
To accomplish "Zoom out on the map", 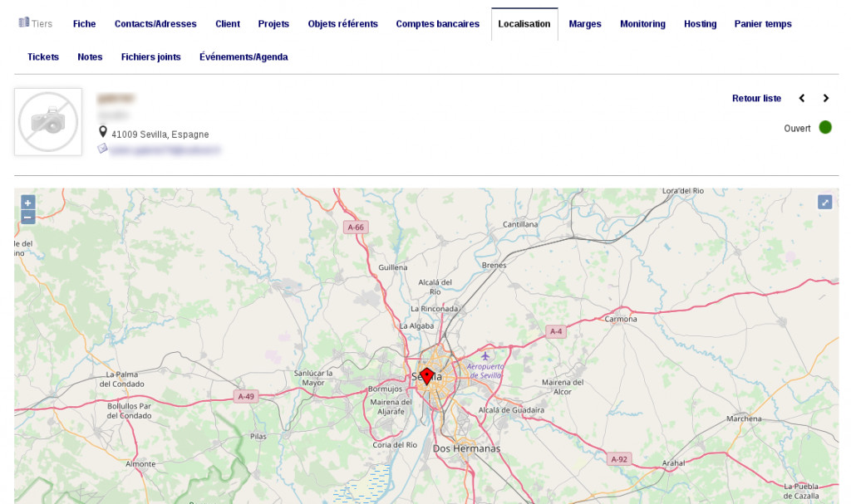I will 27,217.
